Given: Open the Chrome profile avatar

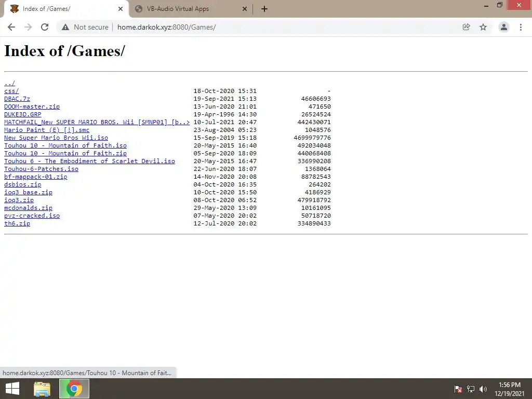Looking at the screenshot, I should (x=504, y=27).
